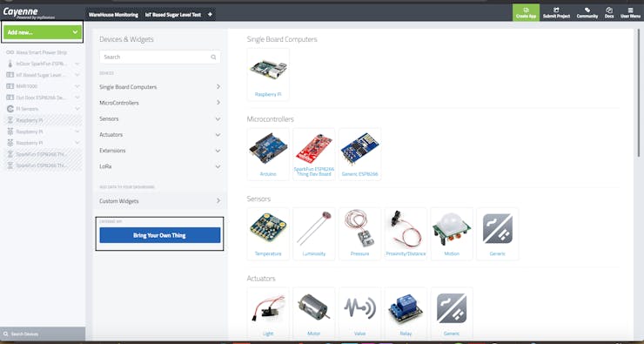The height and width of the screenshot is (344, 644).
Task: Expand the Pi Sensors chevron
Action: tap(77, 109)
